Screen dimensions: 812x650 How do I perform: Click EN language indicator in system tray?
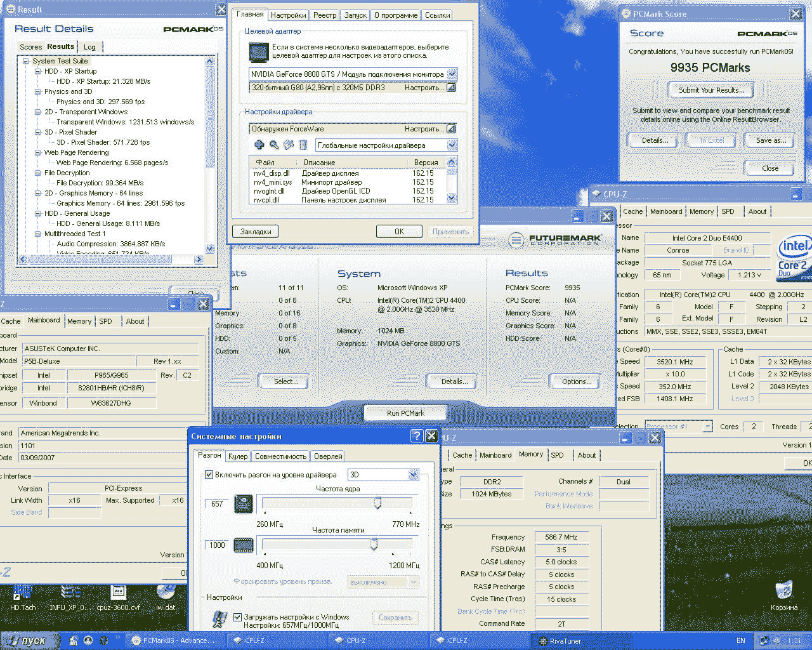[x=740, y=640]
